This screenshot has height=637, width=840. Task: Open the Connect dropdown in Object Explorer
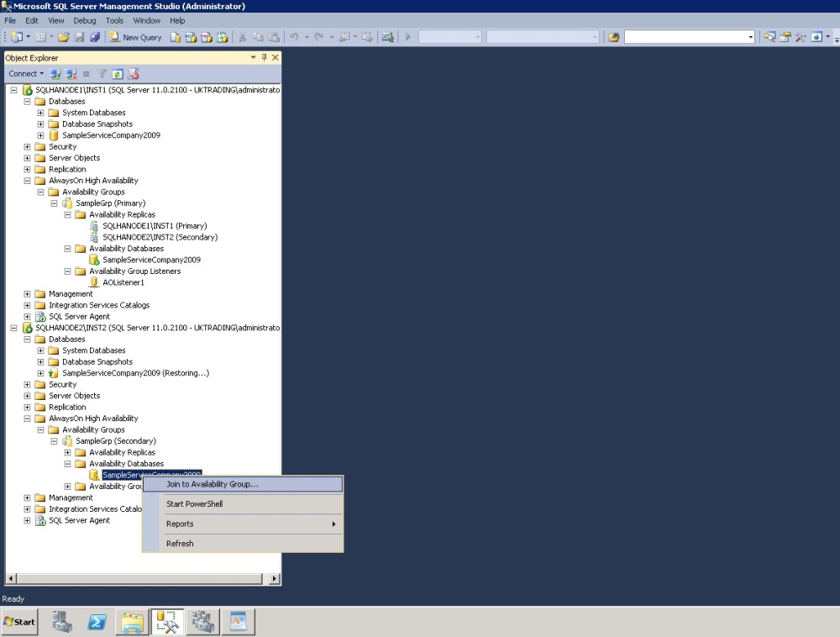[26, 74]
